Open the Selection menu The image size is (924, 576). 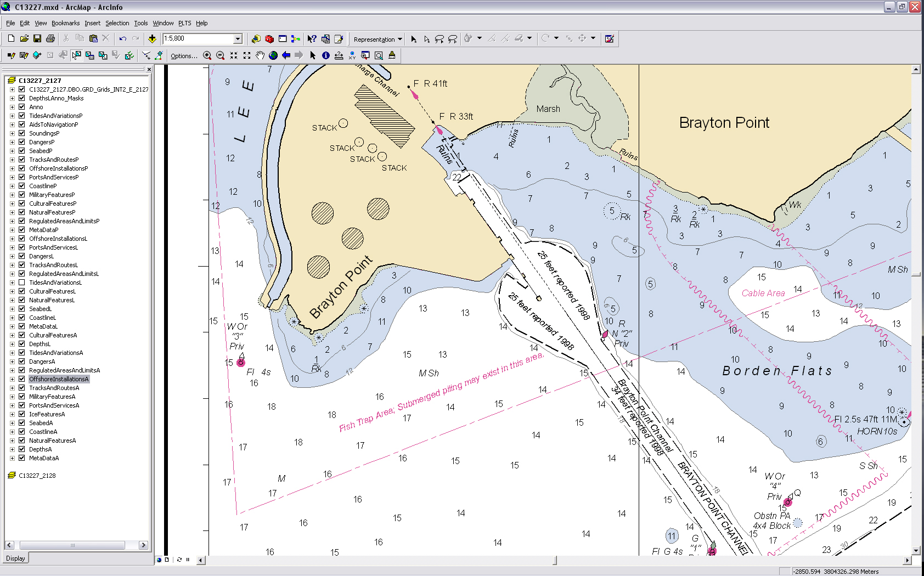[x=117, y=23]
